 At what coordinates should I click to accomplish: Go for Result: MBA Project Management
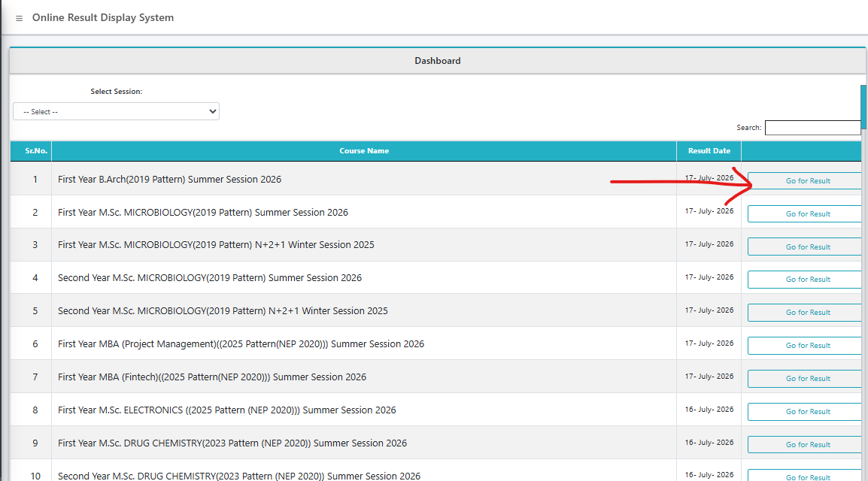point(804,346)
